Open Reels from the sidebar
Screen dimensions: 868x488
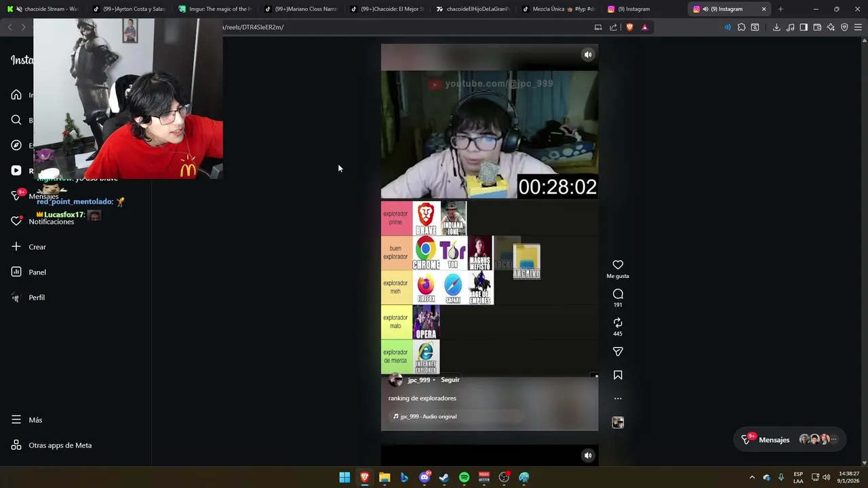[x=16, y=171]
